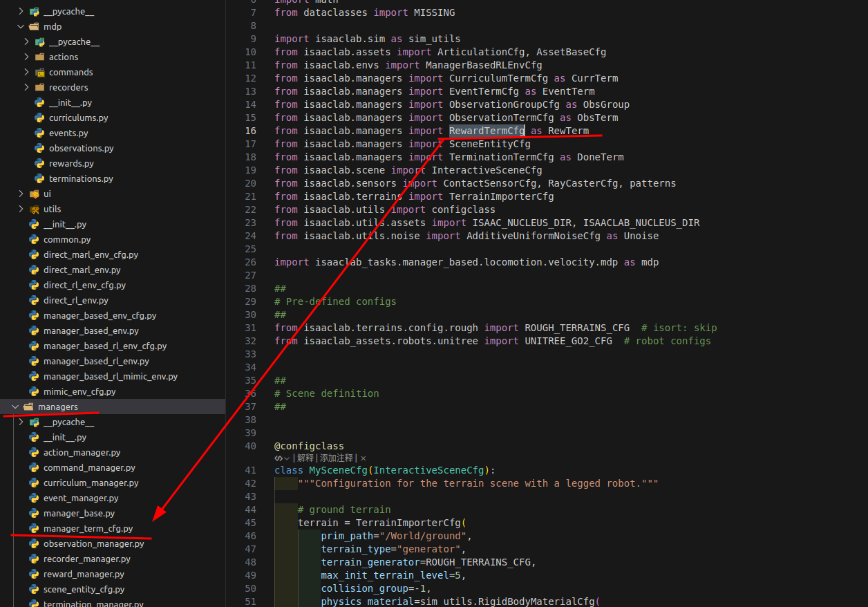
Task: Open curriculum_manager.py in the explorer
Action: click(91, 483)
